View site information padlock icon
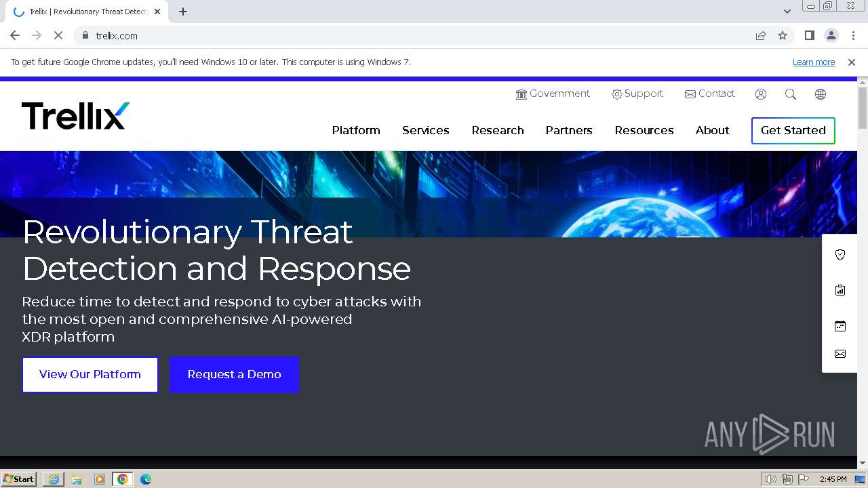This screenshot has width=868, height=488. (85, 35)
